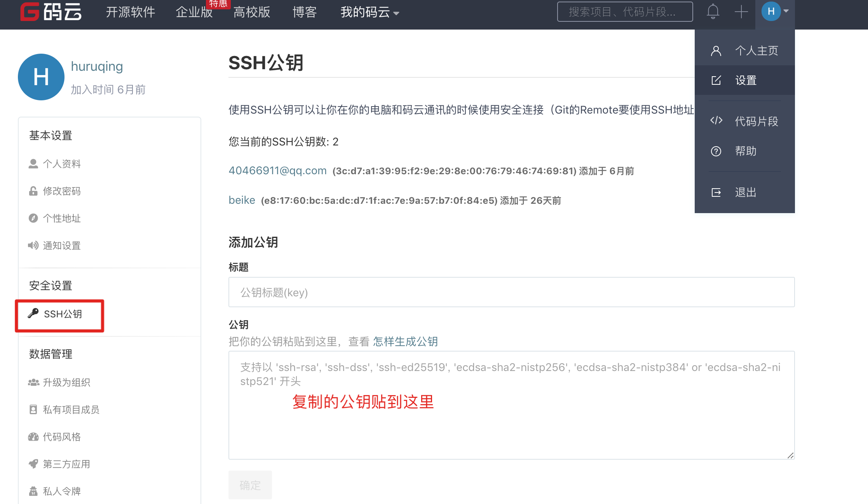
Task: Click the 您当前的SSH公钥数: 2 text
Action: (x=283, y=142)
